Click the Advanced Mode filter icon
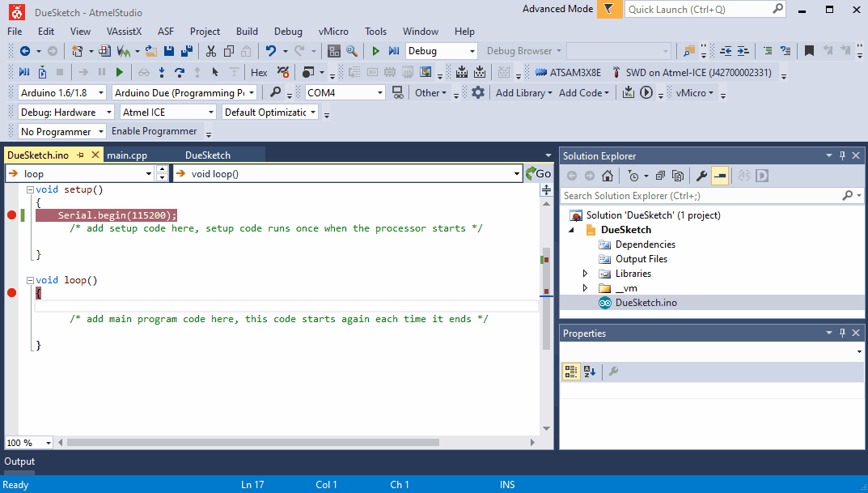868x493 pixels. 609,10
